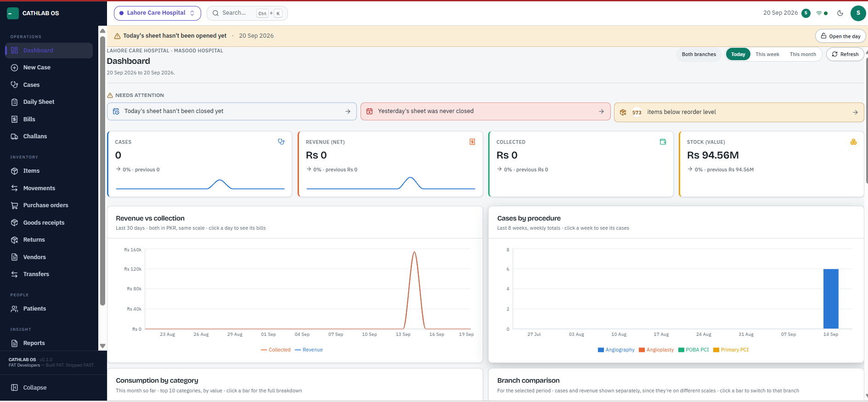
Task: Open the user avatar S menu
Action: pos(858,13)
